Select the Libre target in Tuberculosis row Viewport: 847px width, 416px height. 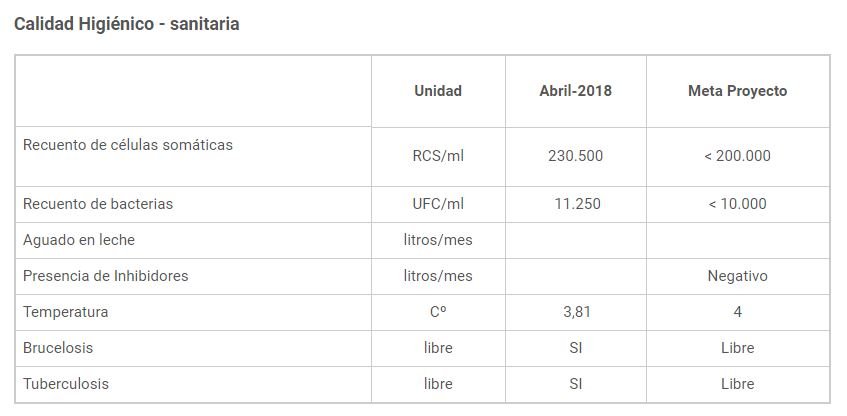(x=737, y=384)
